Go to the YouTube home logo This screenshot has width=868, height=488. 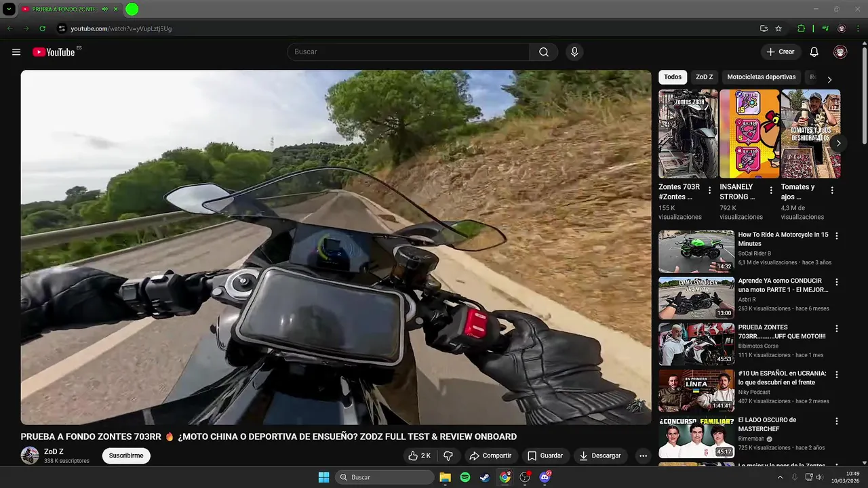54,52
